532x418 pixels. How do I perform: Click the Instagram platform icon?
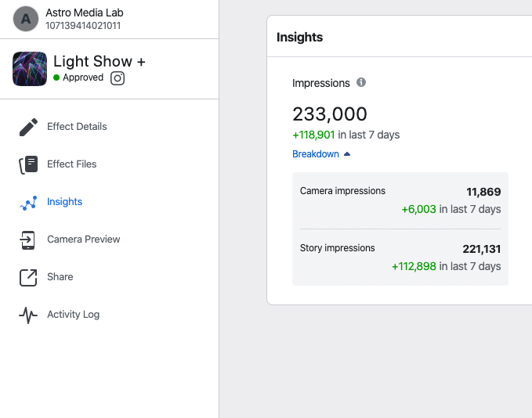[118, 78]
